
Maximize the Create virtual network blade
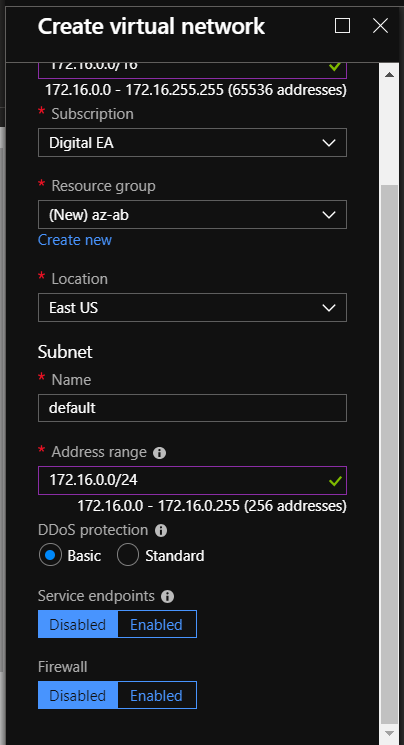click(x=342, y=26)
